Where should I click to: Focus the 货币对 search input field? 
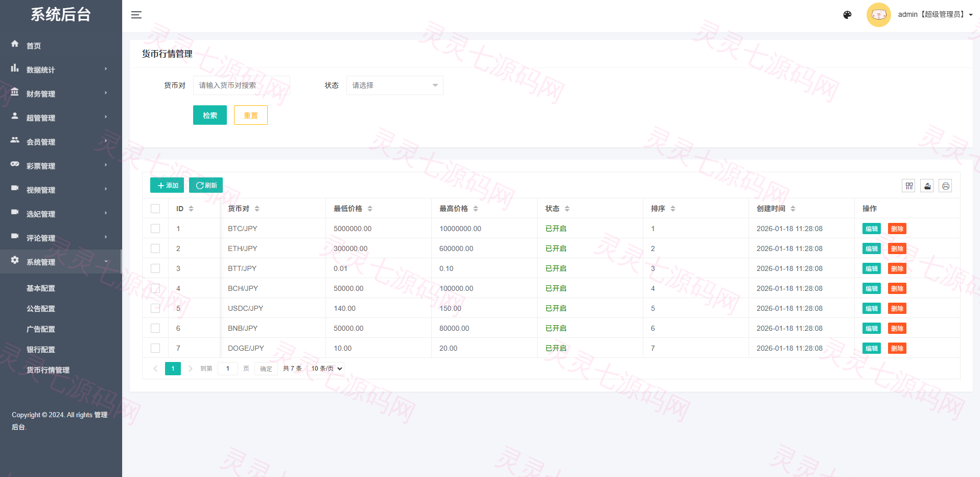tap(242, 85)
